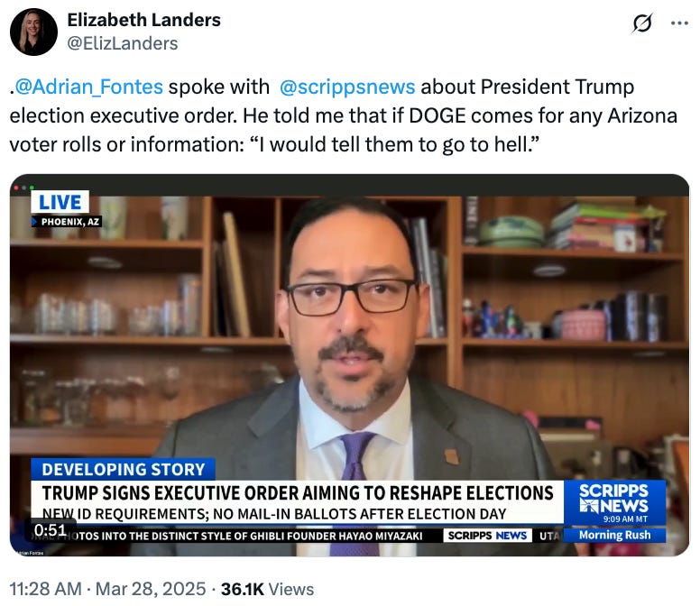Viewport: 700px width, 606px height.
Task: Click the Scripps News ticker logo
Action: 487,536
